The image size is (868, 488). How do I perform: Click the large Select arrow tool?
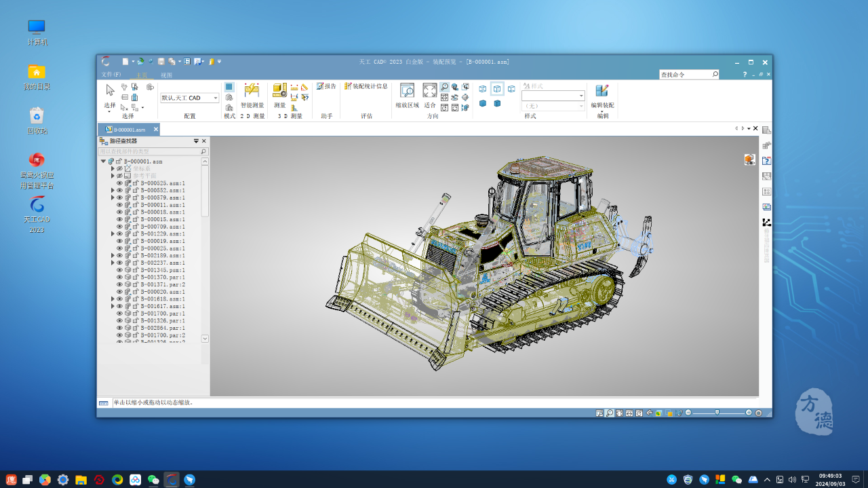[x=110, y=90]
